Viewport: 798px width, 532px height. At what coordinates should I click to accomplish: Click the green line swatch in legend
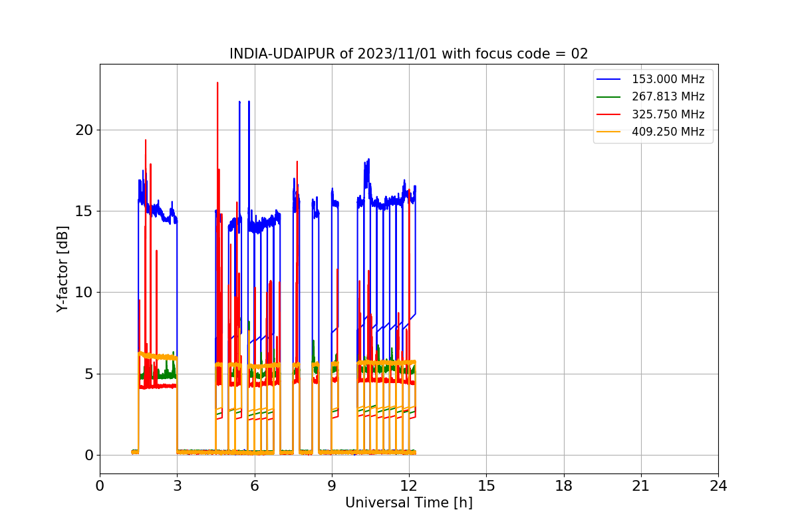609,97
